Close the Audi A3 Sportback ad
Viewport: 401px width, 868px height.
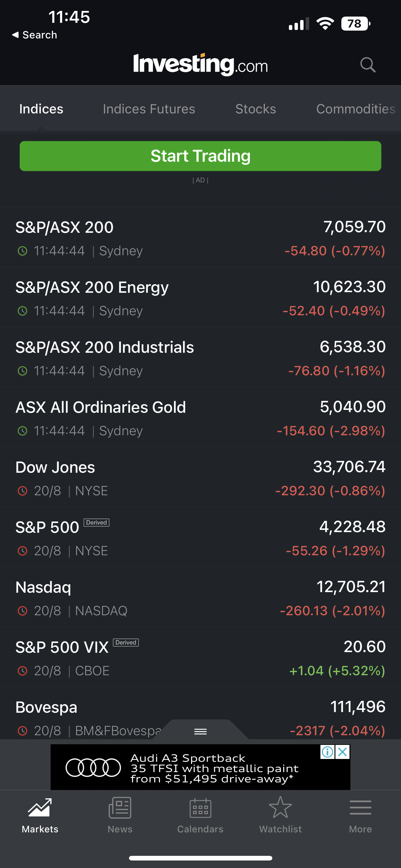click(x=343, y=752)
